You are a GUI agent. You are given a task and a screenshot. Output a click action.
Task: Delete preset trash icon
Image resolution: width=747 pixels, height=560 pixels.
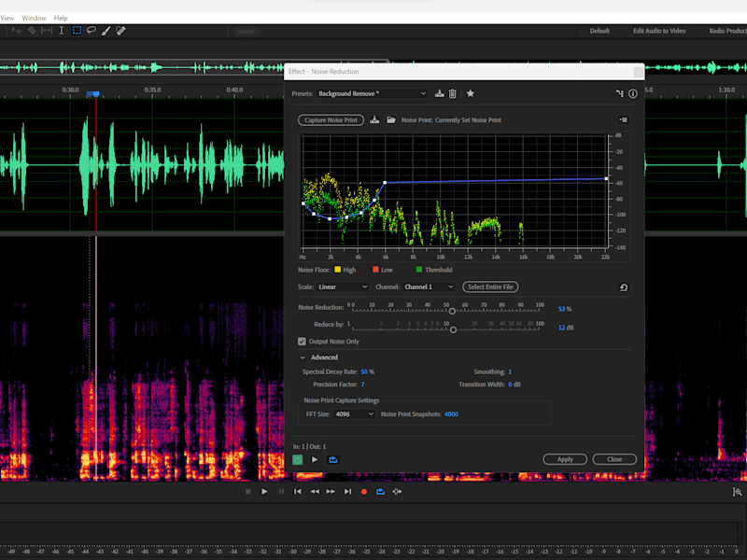(453, 93)
